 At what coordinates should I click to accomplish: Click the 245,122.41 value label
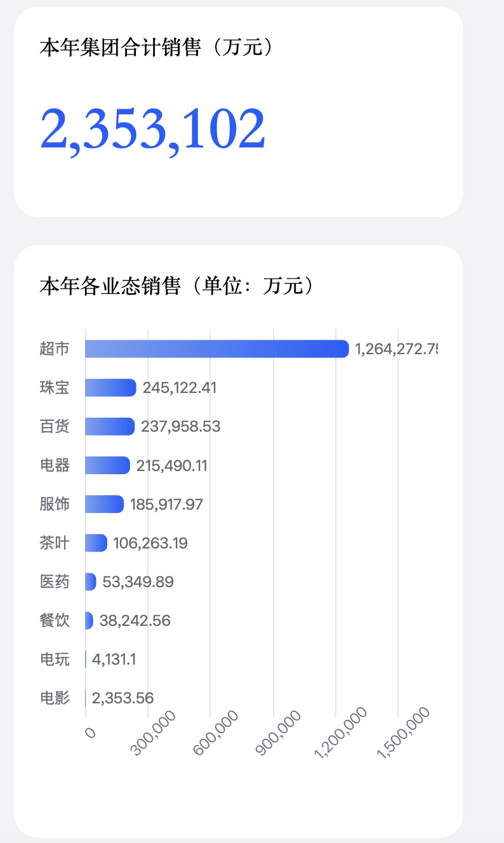[x=180, y=388]
